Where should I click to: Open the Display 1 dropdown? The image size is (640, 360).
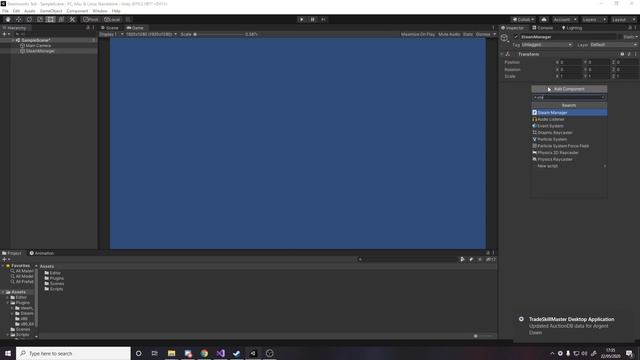pyautogui.click(x=111, y=34)
